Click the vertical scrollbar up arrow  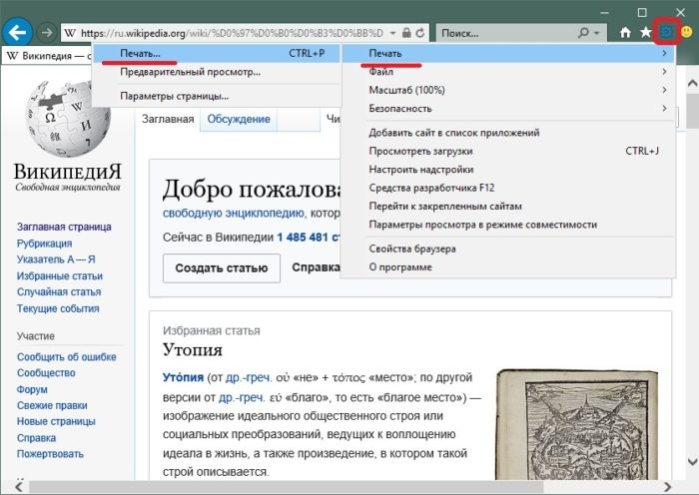coord(692,83)
